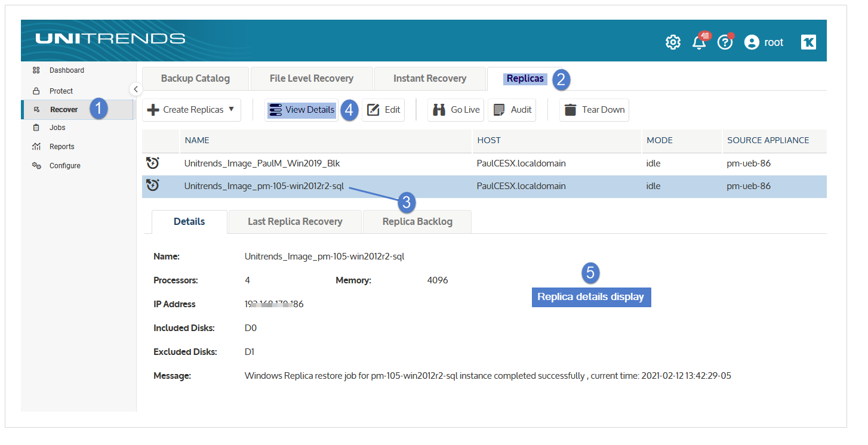Click Memory value 4096
The height and width of the screenshot is (445, 868).
[438, 280]
